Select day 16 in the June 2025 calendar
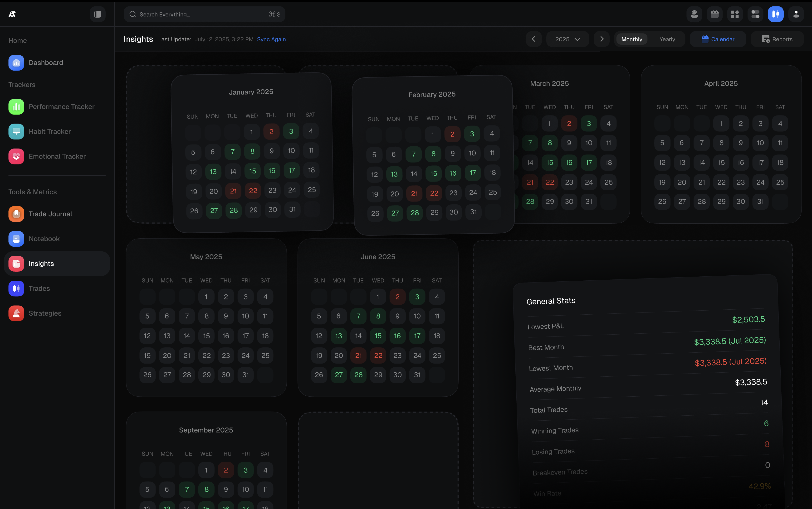Viewport: 812px width, 509px height. [397, 336]
